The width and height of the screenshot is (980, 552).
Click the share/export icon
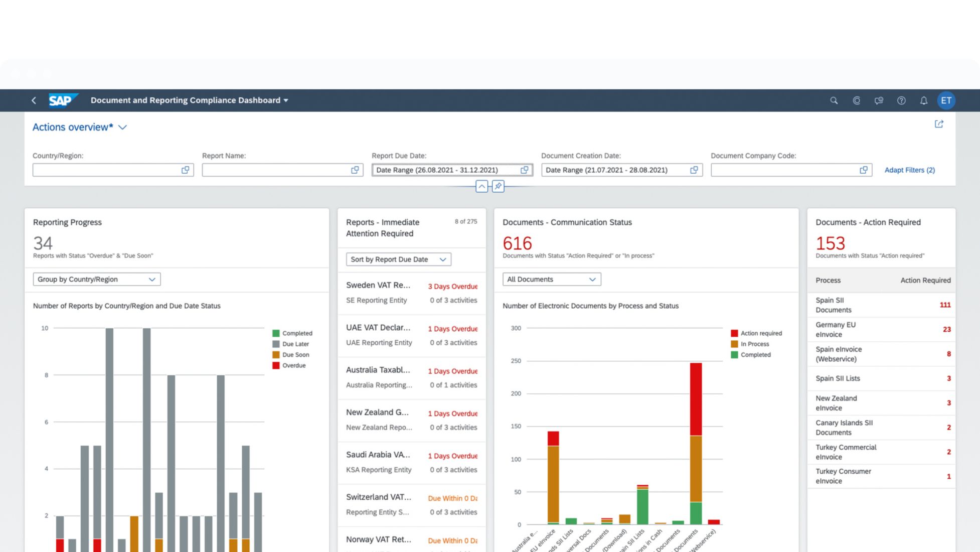click(939, 124)
